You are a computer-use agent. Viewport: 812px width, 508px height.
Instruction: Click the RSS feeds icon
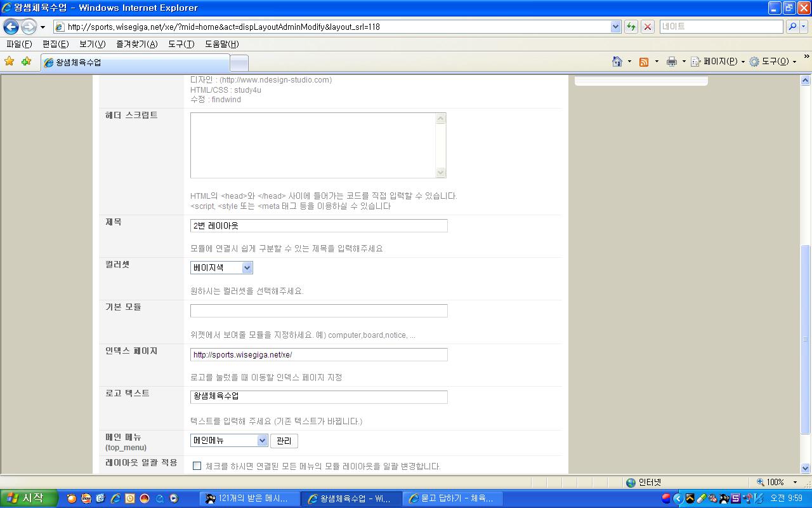644,62
